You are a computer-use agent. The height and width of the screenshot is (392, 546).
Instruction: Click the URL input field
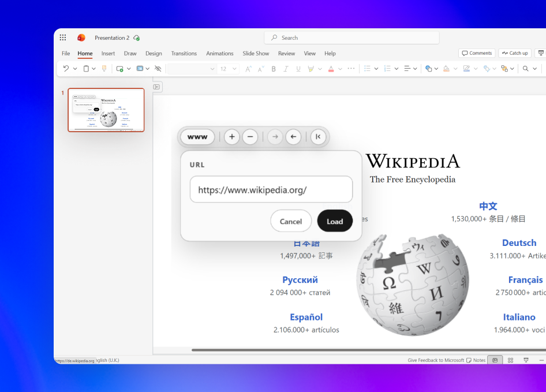[x=271, y=189]
